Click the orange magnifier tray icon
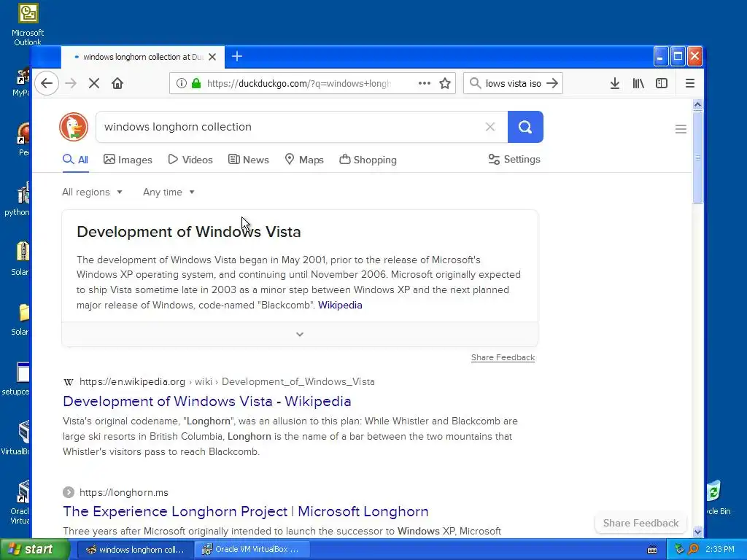The width and height of the screenshot is (747, 560). tap(693, 549)
